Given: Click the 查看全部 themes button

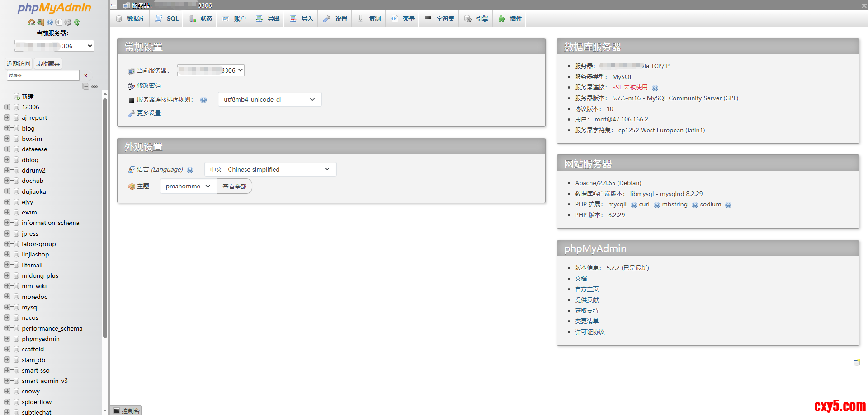Looking at the screenshot, I should point(234,186).
